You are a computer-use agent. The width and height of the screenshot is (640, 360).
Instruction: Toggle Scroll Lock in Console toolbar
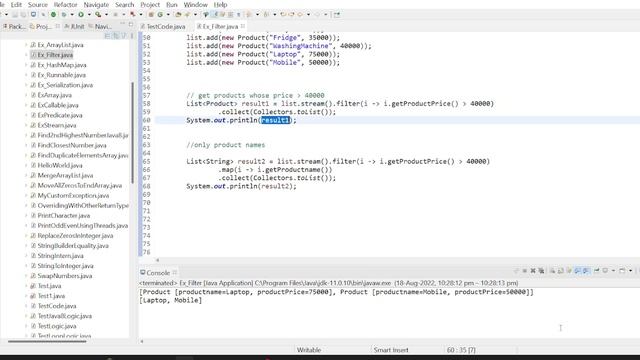point(560,271)
